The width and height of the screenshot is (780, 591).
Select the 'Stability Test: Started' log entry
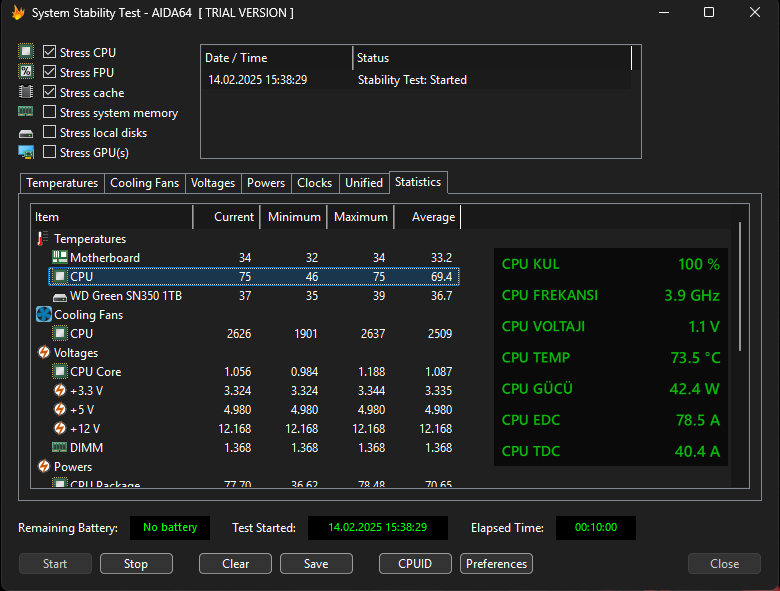416,80
